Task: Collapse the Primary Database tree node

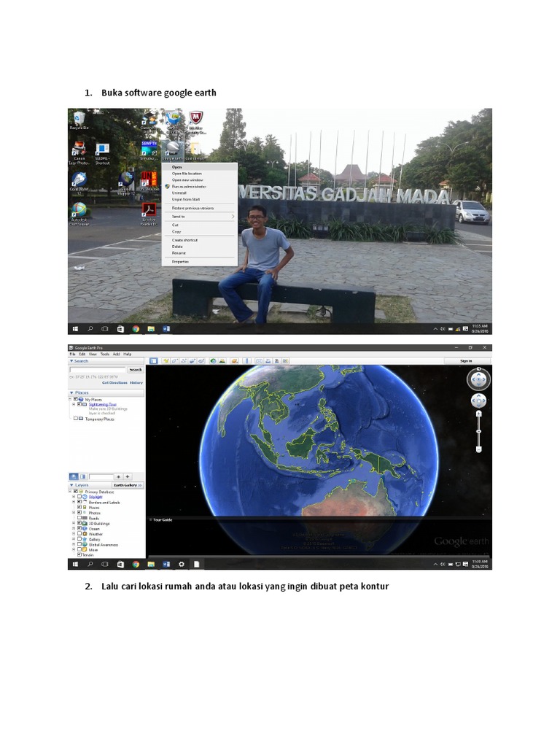Action: 71,492
